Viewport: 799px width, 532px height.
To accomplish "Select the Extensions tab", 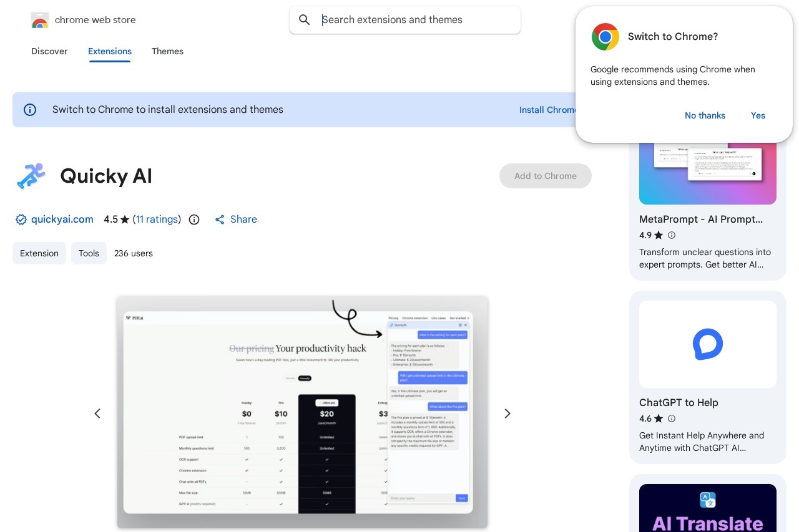I will (110, 51).
